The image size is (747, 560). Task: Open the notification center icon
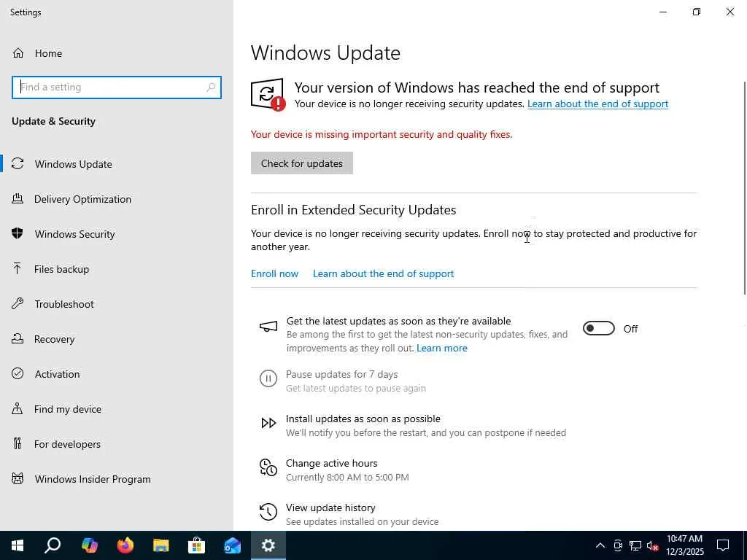coord(723,545)
